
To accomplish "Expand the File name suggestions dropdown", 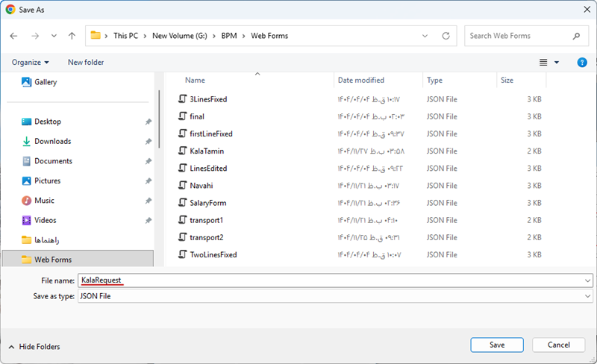I will click(588, 280).
